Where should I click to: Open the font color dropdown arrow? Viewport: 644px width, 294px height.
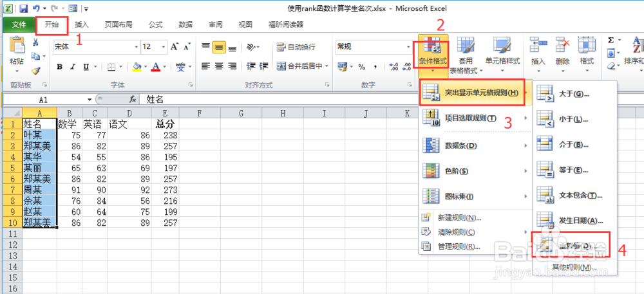164,66
